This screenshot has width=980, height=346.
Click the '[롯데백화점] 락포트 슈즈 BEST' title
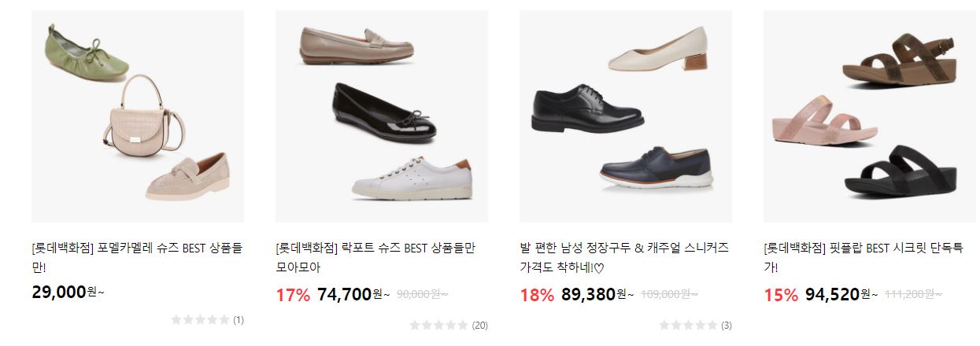click(x=376, y=258)
